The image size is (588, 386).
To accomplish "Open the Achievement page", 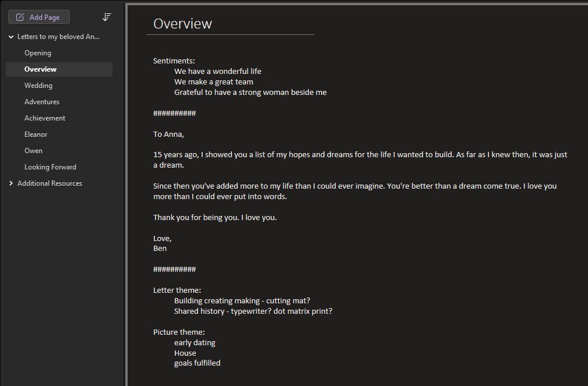I will pos(45,118).
